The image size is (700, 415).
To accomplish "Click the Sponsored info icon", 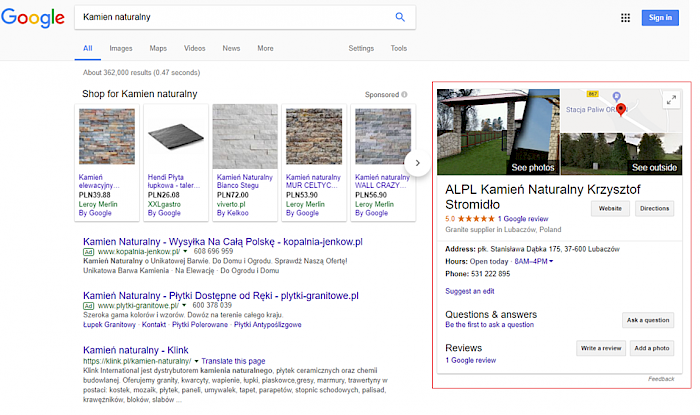I will pos(404,95).
